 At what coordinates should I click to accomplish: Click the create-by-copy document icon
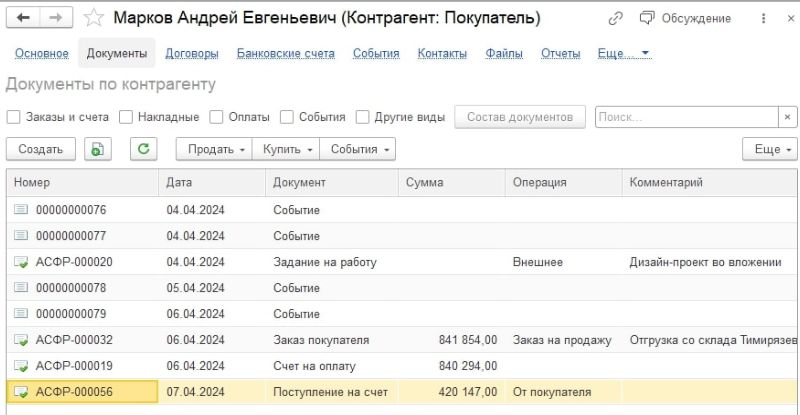pos(97,149)
